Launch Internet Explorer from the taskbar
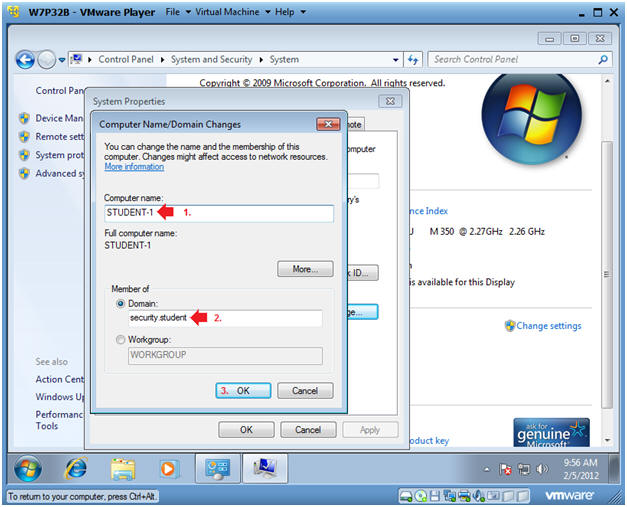The width and height of the screenshot is (627, 507). tap(76, 469)
